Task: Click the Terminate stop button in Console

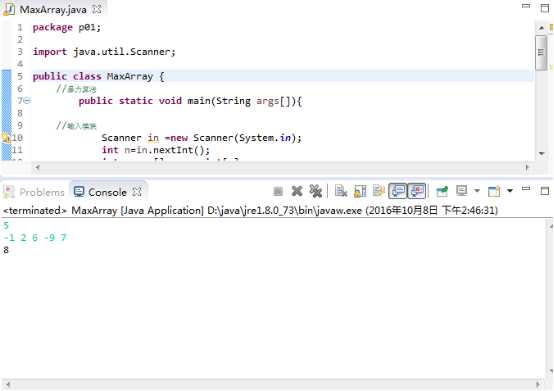Action: click(x=278, y=191)
